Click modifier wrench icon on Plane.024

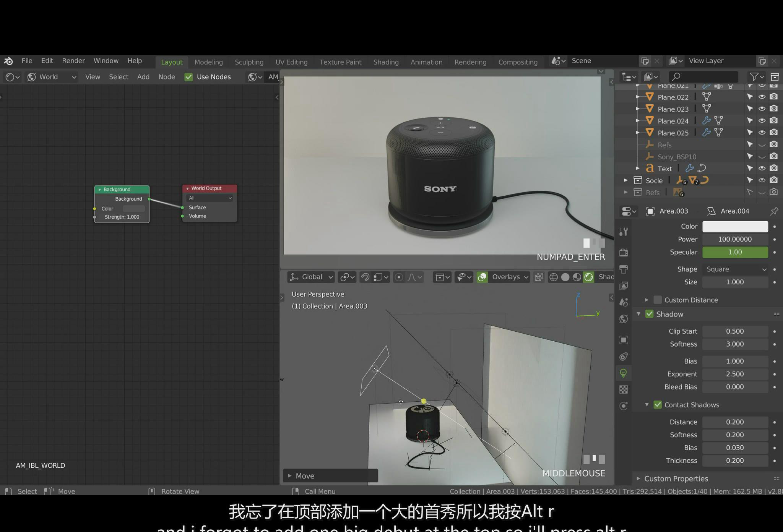[707, 121]
